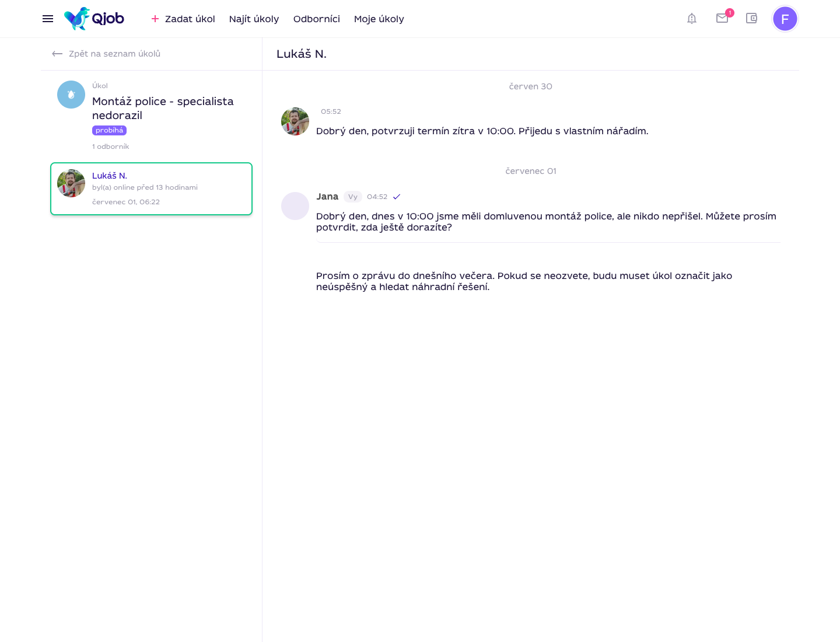
Task: Click message 'dnes v 10:00 jsme měli'
Action: point(546,222)
